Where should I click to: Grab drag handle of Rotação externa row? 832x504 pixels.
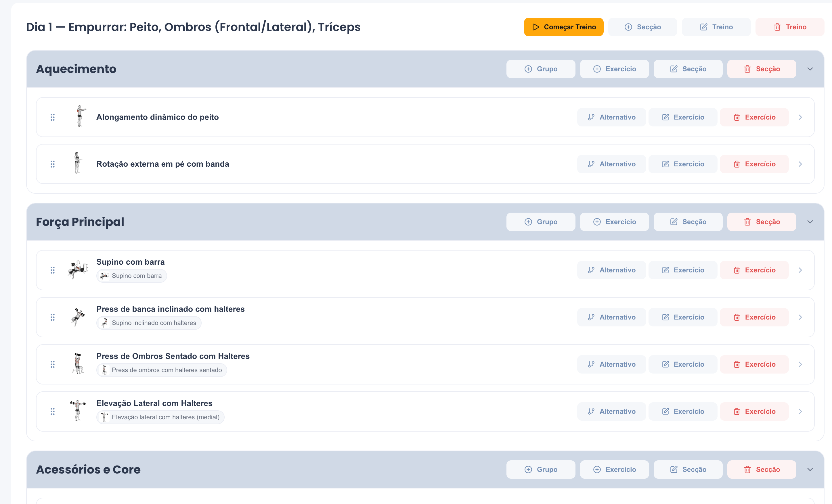tap(53, 164)
